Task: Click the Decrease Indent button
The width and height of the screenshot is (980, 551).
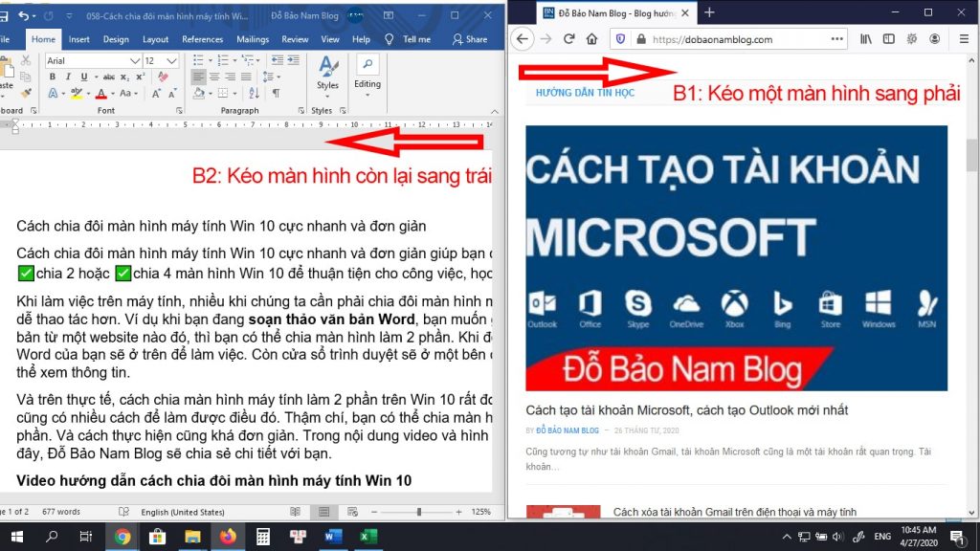Action: 277,60
